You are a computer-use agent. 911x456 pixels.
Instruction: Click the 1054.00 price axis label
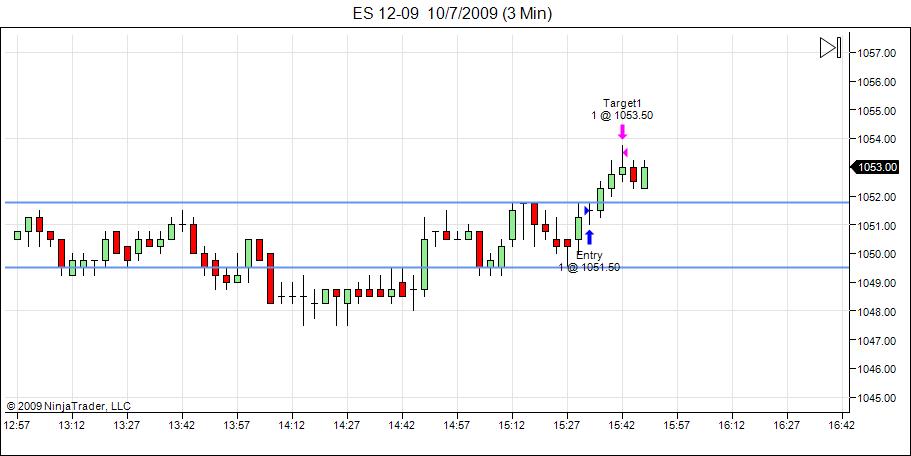point(876,139)
